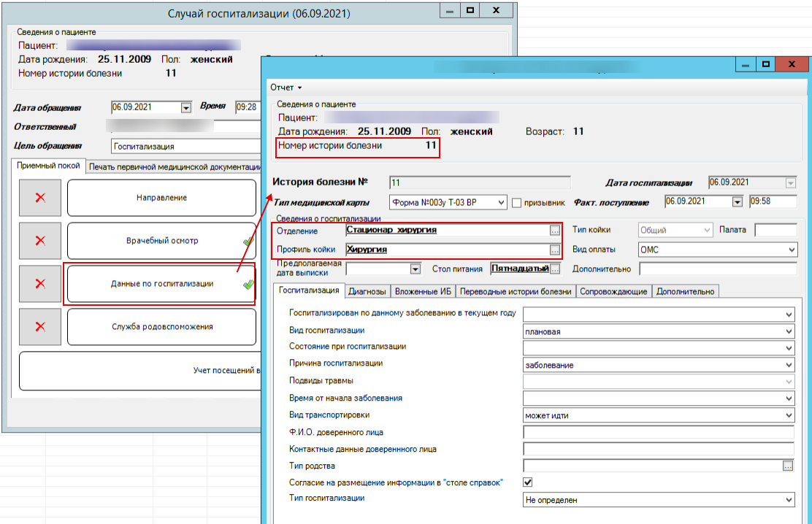Screen dimensions: 812x524
Task: Minimize the front hospitalization data window
Action: [x=746, y=65]
